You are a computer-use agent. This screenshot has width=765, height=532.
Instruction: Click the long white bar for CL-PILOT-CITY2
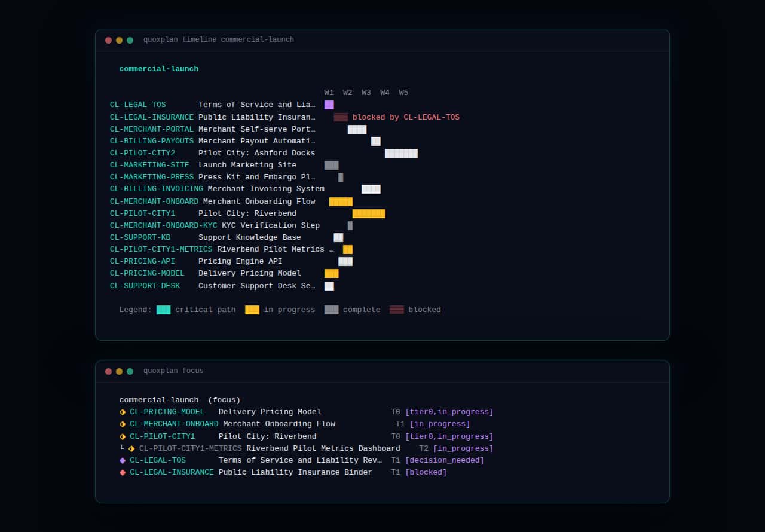pyautogui.click(x=401, y=153)
